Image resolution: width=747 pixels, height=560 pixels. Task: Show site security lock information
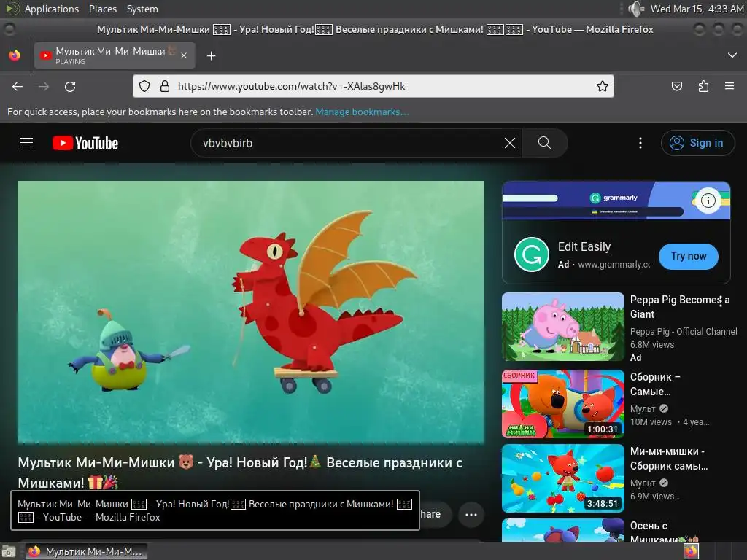[165, 86]
